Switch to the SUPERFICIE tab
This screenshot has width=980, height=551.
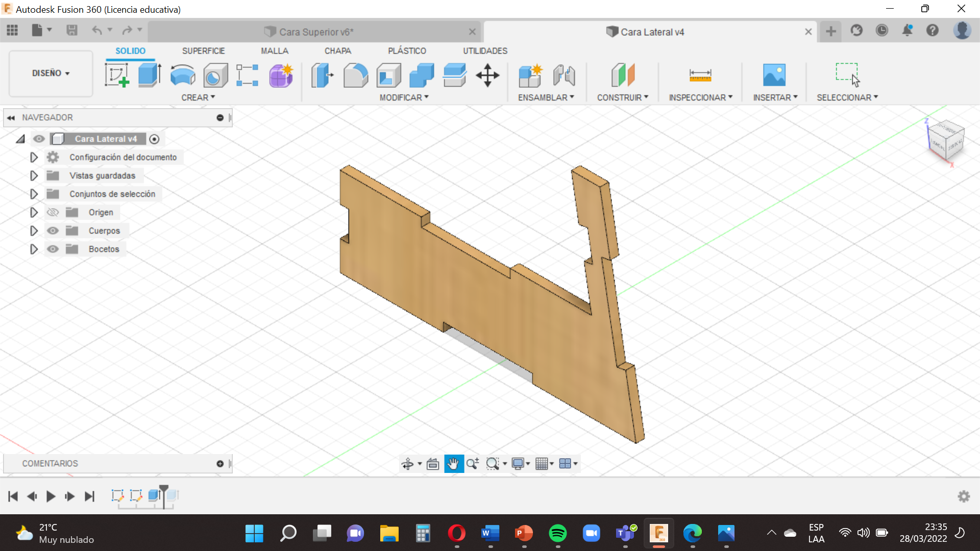pyautogui.click(x=203, y=51)
